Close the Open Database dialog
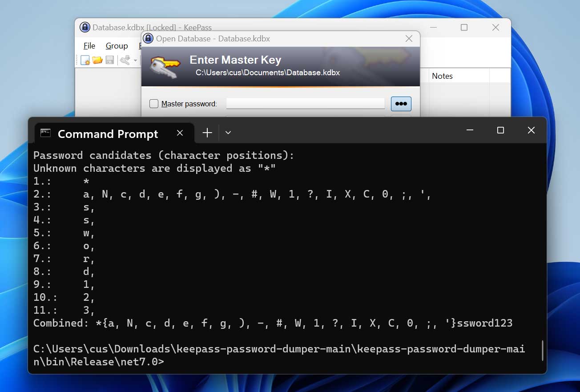This screenshot has height=392, width=580. tap(409, 39)
